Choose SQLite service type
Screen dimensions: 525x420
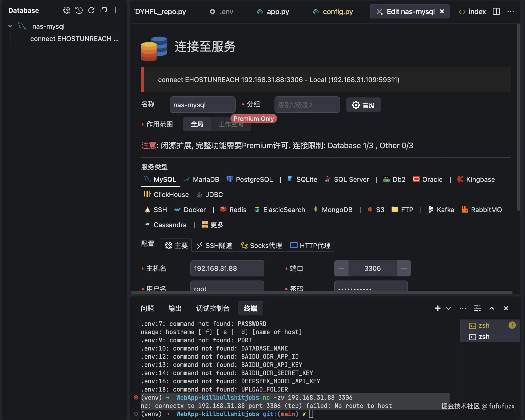point(302,179)
